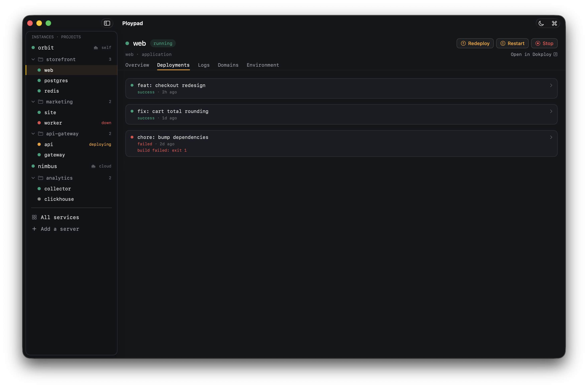Open the gateway service
588x388 pixels.
click(x=71, y=155)
